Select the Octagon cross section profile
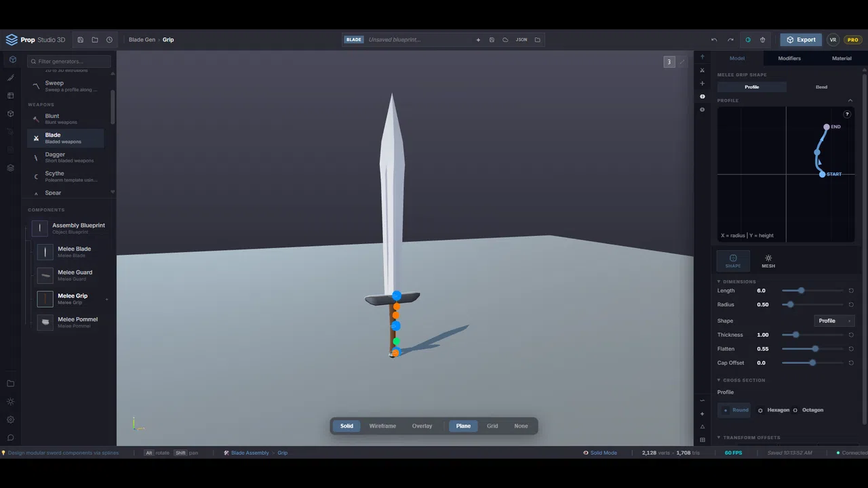The height and width of the screenshot is (488, 868). tap(808, 410)
